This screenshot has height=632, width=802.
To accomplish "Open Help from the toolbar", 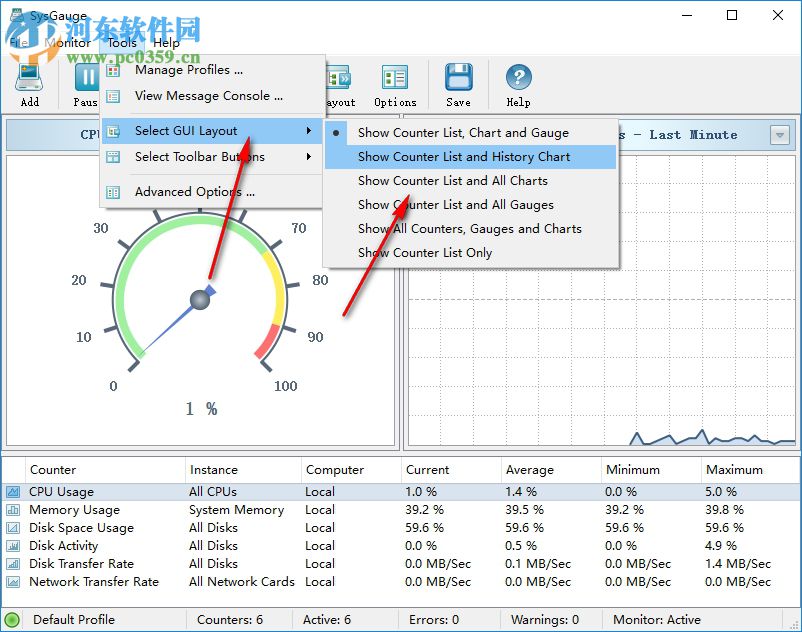I will click(518, 80).
